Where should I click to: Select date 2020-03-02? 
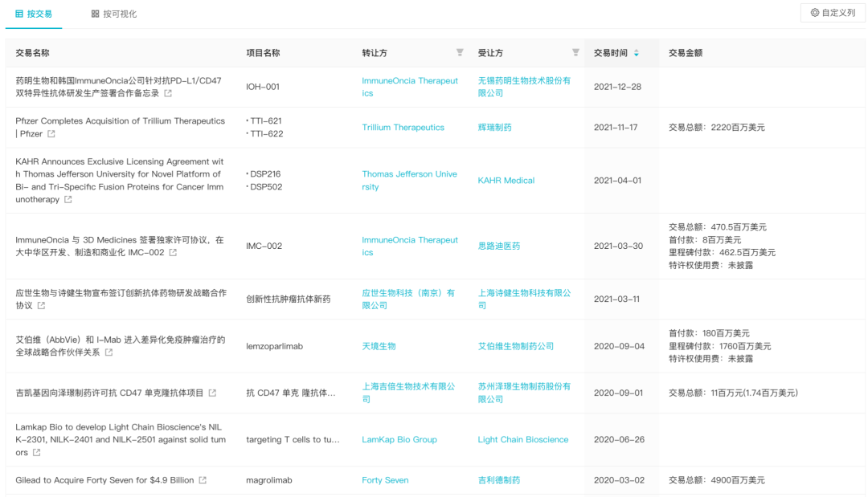coord(619,480)
